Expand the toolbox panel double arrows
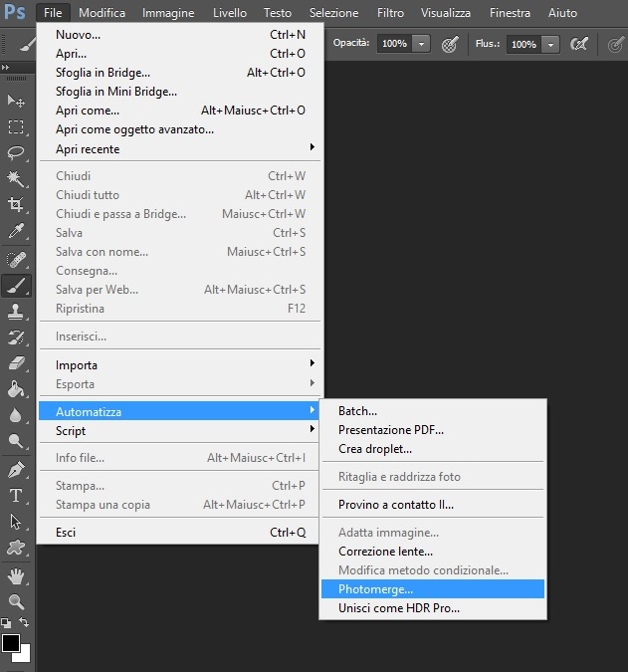The width and height of the screenshot is (628, 672). pos(5,68)
